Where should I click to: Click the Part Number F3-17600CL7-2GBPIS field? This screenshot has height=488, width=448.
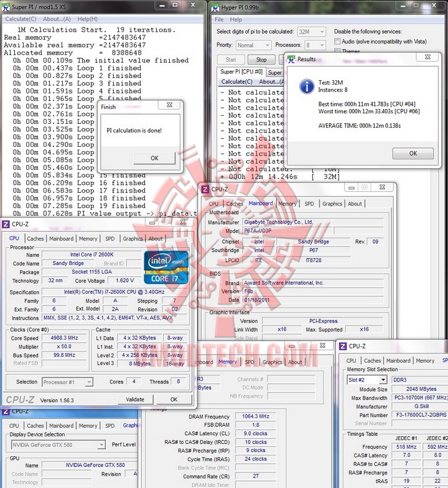coord(419,415)
